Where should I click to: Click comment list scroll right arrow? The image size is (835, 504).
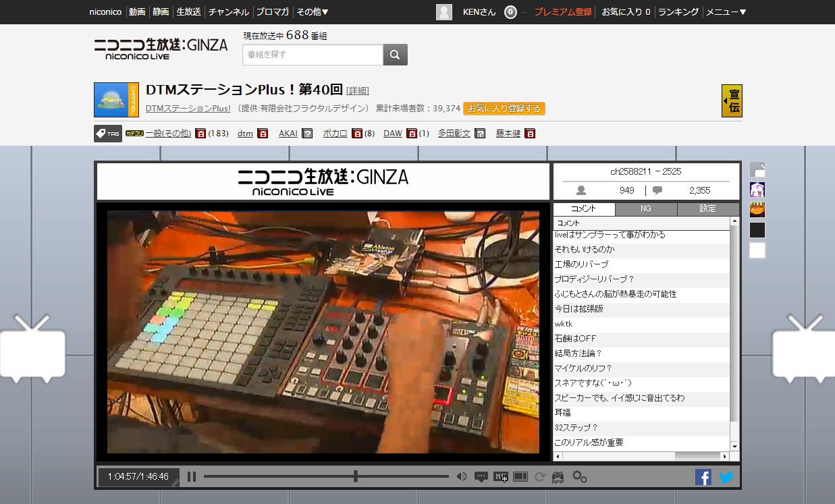tap(726, 456)
